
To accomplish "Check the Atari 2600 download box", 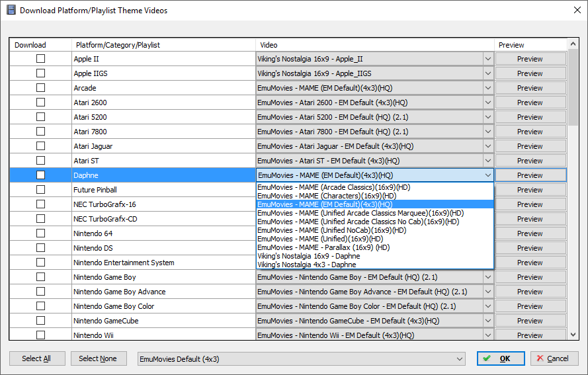I will tap(40, 103).
